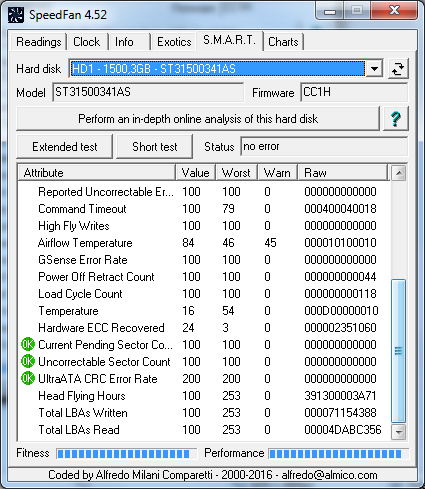Screen dimensions: 425x489
Task: Select the Uncorrectable Sector Count row
Action: (x=204, y=362)
